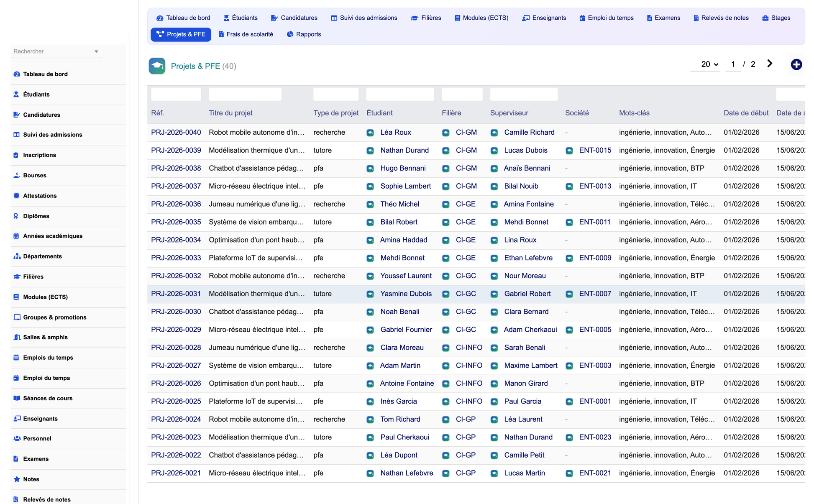Click the Inscriptions sidebar icon
814x504 pixels.
click(x=17, y=155)
